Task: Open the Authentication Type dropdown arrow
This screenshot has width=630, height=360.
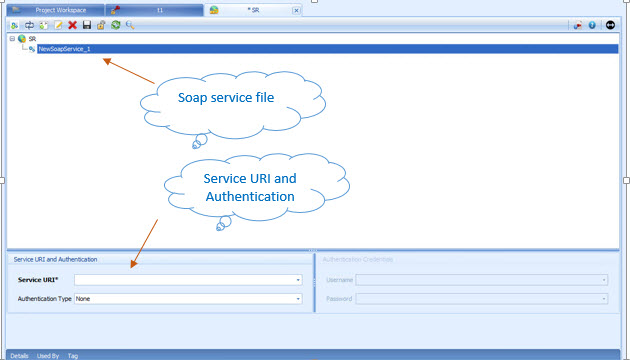Action: pyautogui.click(x=298, y=299)
